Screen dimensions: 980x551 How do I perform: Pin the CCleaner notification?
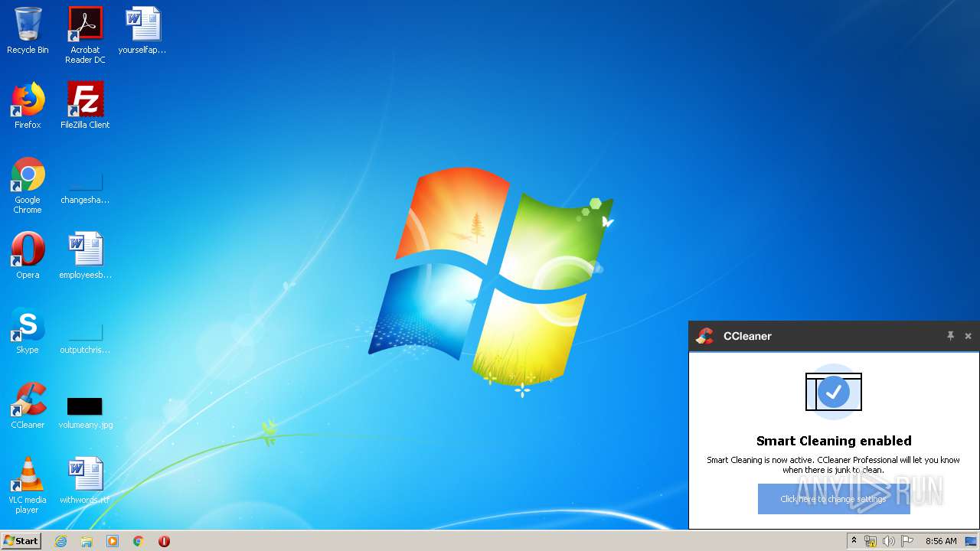(950, 336)
